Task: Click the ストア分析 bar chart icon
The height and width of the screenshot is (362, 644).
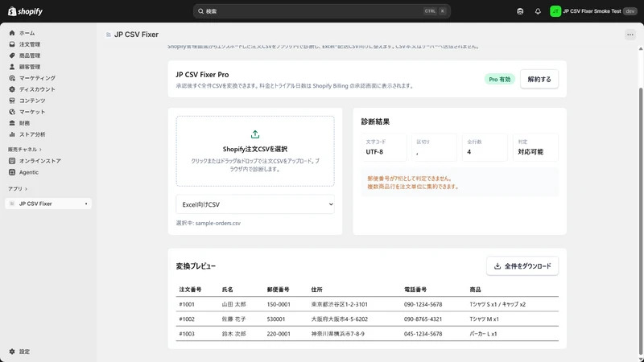Action: pyautogui.click(x=12, y=134)
